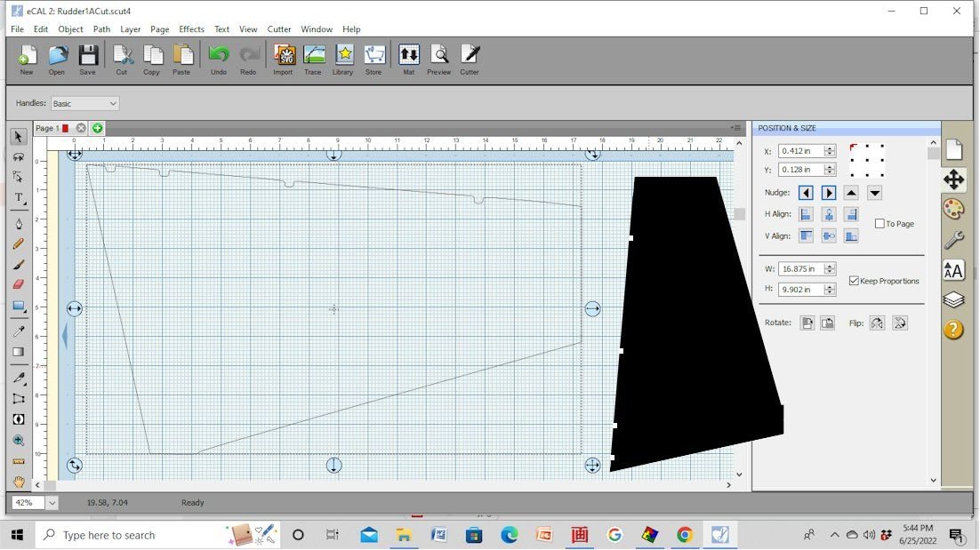Nudge selection down
Screen dimensions: 980x550
click(874, 193)
